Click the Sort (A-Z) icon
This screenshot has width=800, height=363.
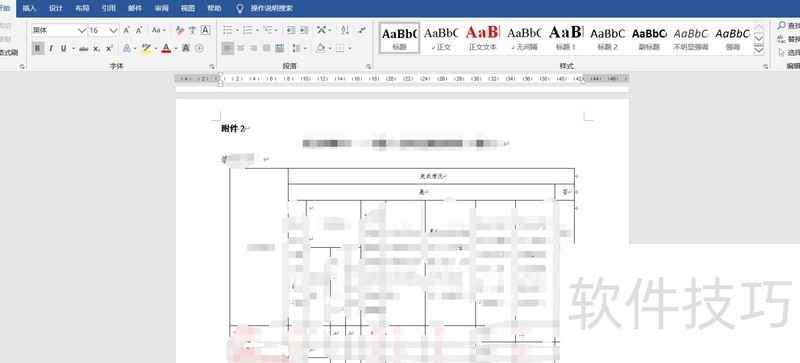(x=345, y=30)
